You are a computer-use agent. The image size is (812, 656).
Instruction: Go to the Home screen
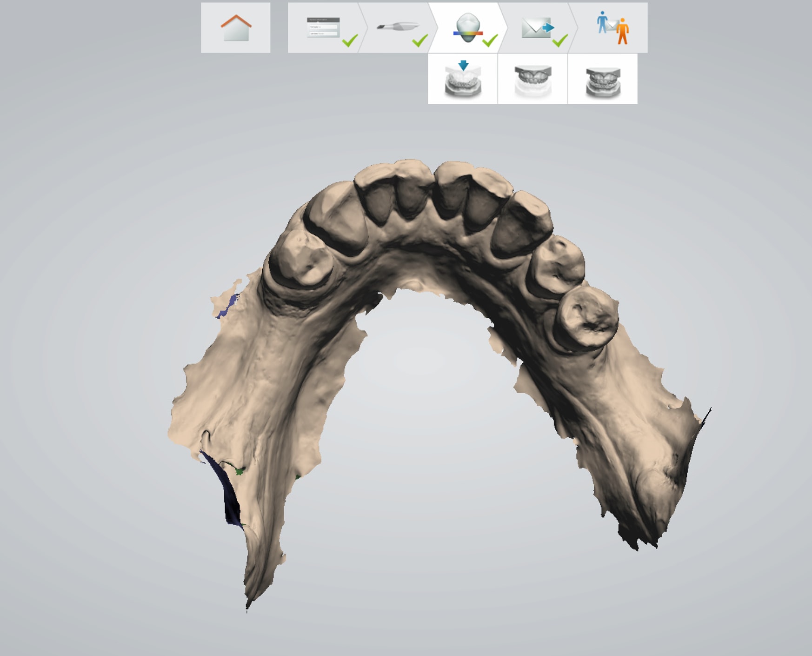235,28
